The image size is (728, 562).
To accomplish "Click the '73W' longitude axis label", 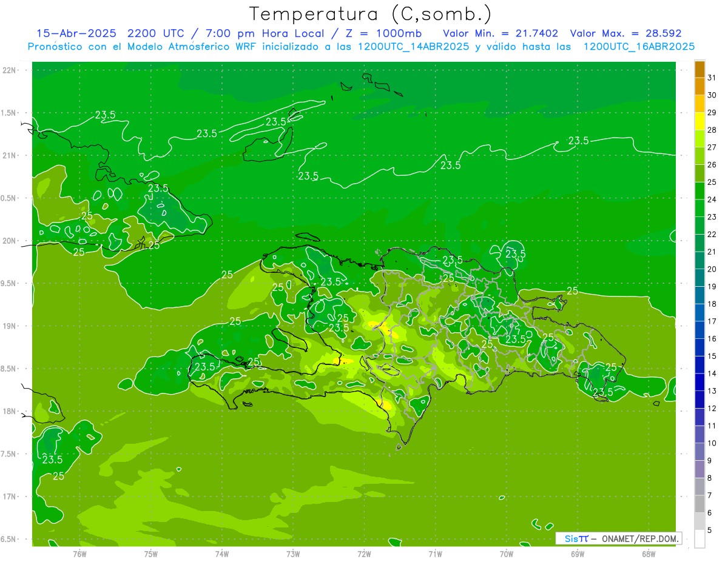I will 293,554.
